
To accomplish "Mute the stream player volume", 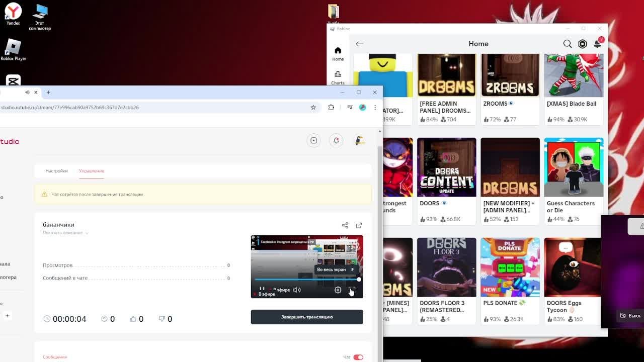I will pos(297,290).
